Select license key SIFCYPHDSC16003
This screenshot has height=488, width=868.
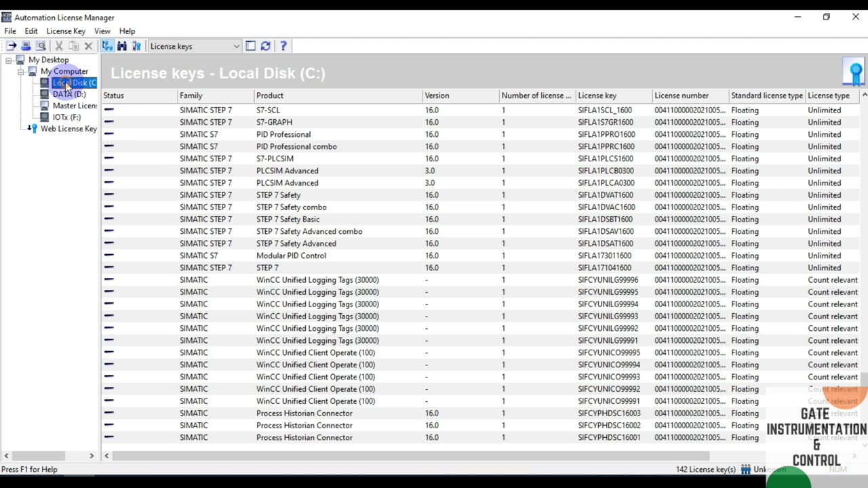click(609, 413)
